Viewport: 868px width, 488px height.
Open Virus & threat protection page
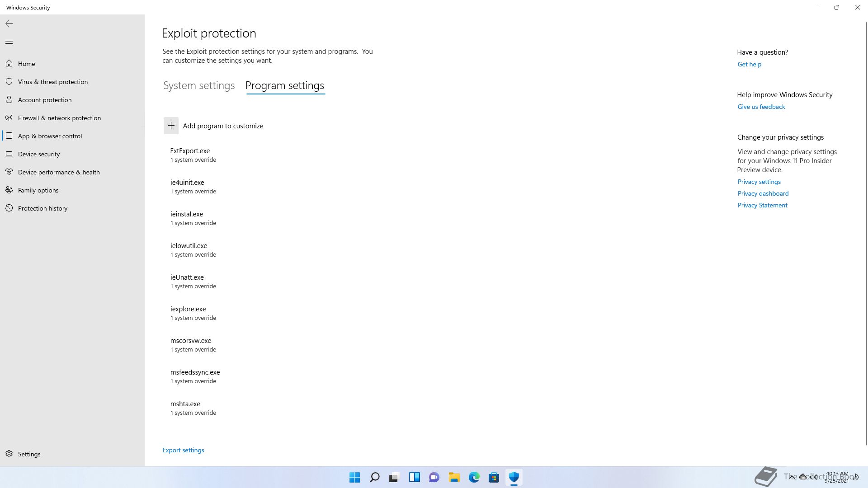click(72, 82)
